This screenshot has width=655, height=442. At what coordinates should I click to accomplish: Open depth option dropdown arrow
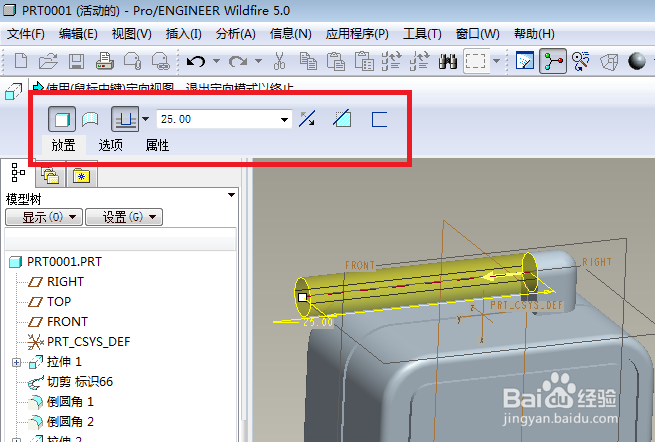coord(145,119)
